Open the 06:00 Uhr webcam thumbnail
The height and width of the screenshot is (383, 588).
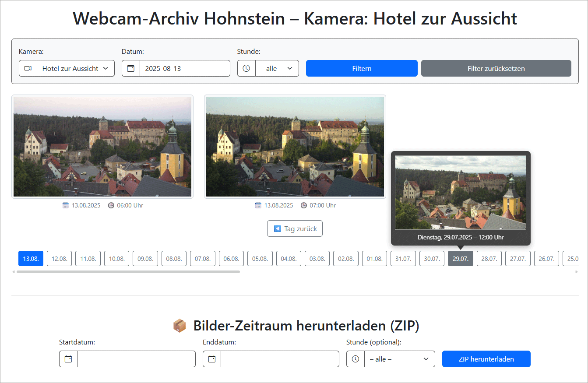(102, 147)
